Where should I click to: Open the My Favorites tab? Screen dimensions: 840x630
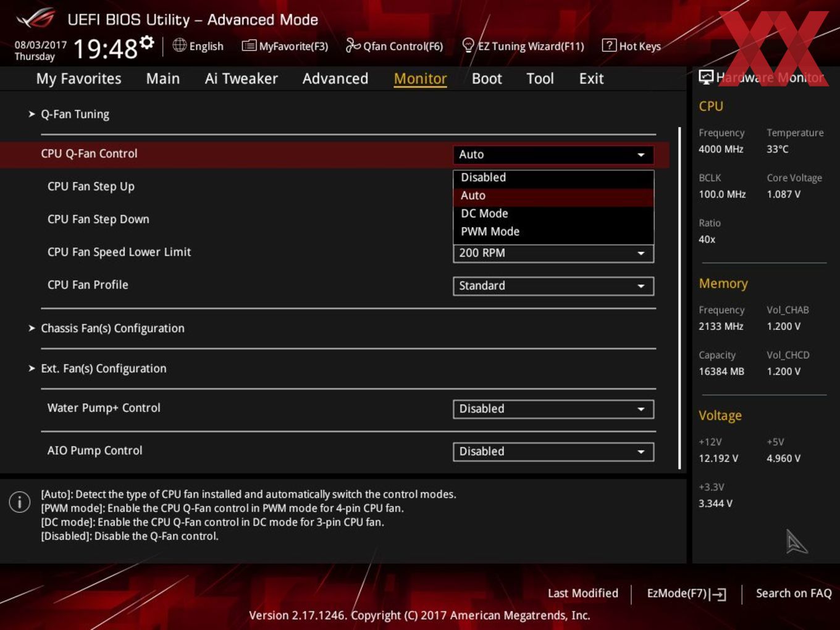coord(78,78)
